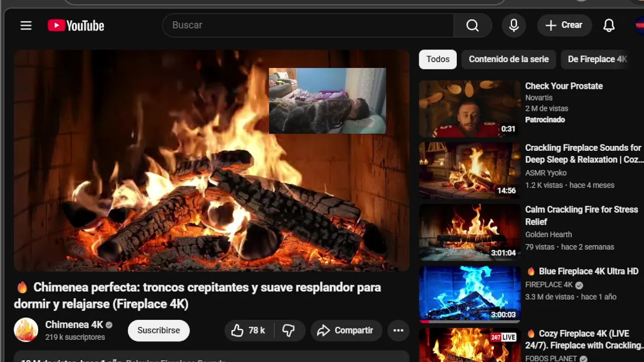The image size is (644, 362).
Task: Open the notifications bell
Action: click(609, 25)
